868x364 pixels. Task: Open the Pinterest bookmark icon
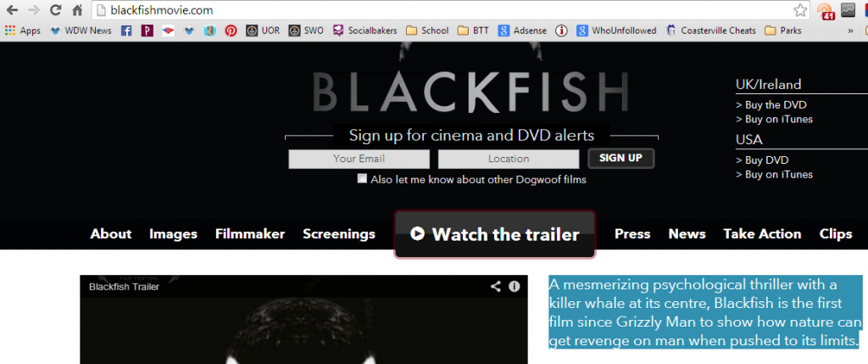click(231, 31)
